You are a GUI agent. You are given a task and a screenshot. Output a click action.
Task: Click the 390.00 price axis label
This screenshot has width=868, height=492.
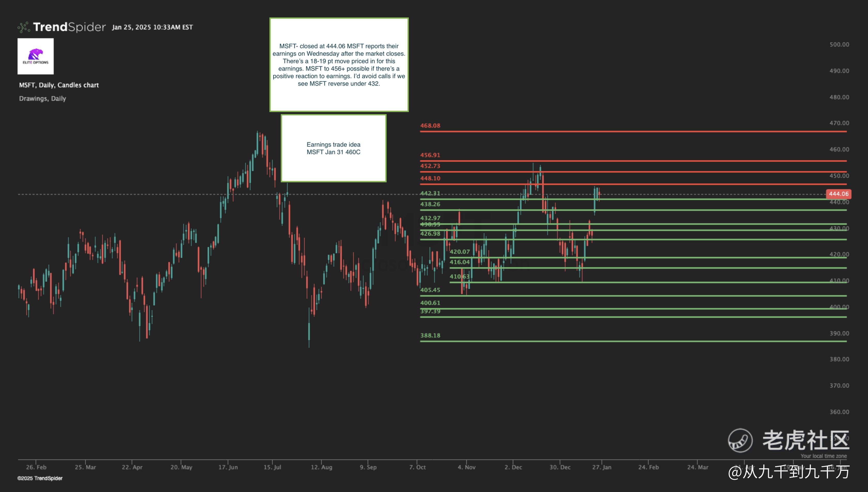click(x=839, y=334)
